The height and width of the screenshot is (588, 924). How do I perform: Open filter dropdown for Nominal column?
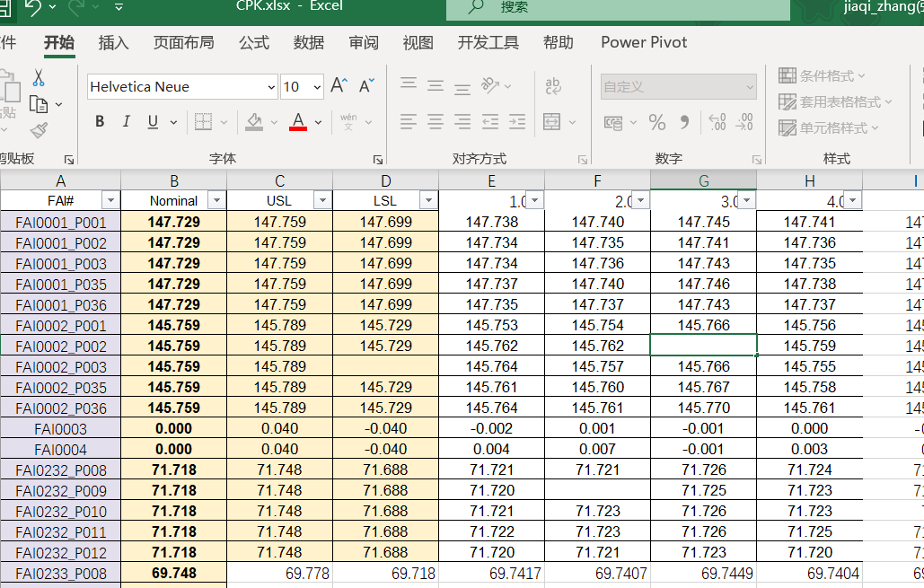click(x=216, y=201)
